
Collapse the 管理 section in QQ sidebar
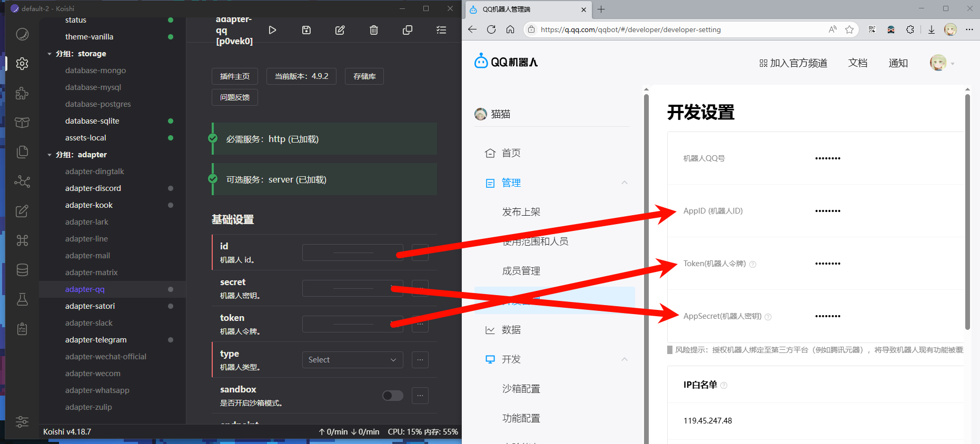pos(625,183)
